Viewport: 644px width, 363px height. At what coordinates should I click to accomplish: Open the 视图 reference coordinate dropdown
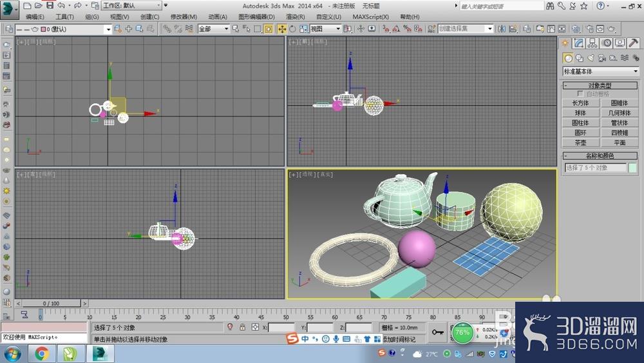pyautogui.click(x=325, y=29)
